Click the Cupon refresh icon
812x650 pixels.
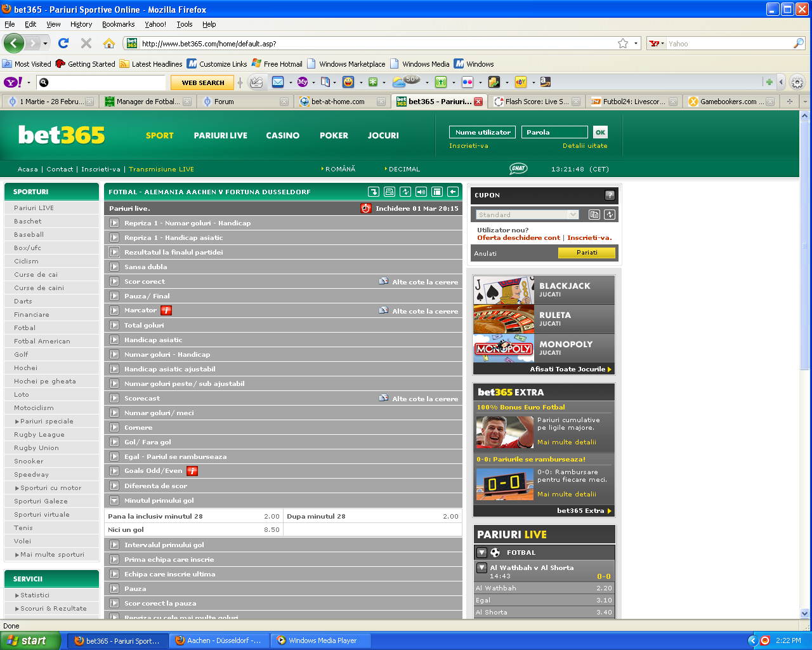pos(610,215)
